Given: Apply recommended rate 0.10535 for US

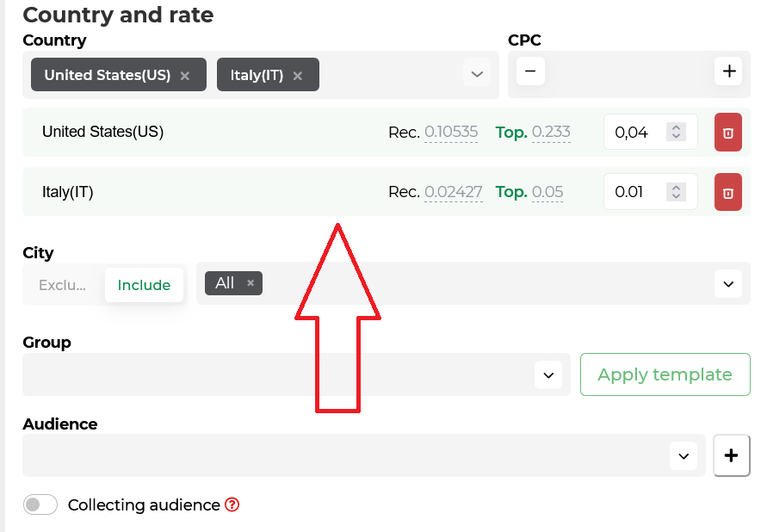Looking at the screenshot, I should (451, 132).
